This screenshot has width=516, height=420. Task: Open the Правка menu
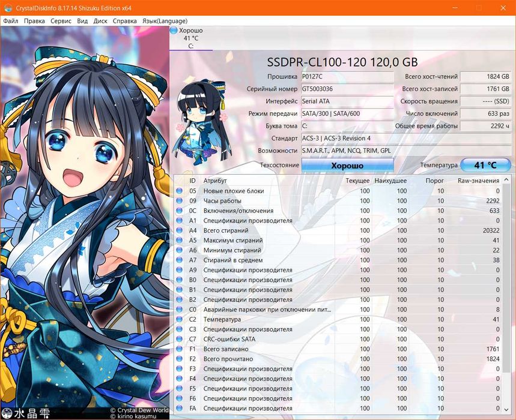[x=34, y=21]
